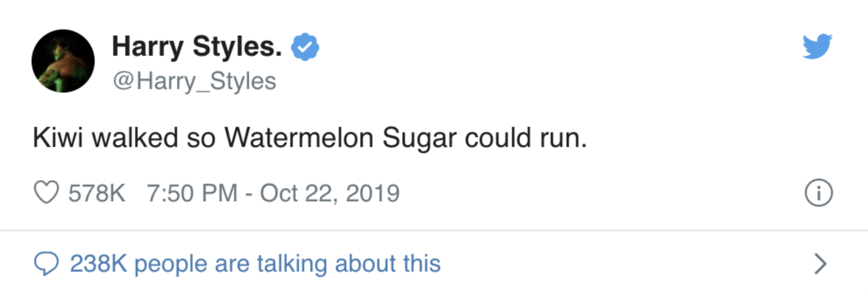Image resolution: width=868 pixels, height=294 pixels.
Task: Click the "Oct 22, 2019" date
Action: point(330,193)
